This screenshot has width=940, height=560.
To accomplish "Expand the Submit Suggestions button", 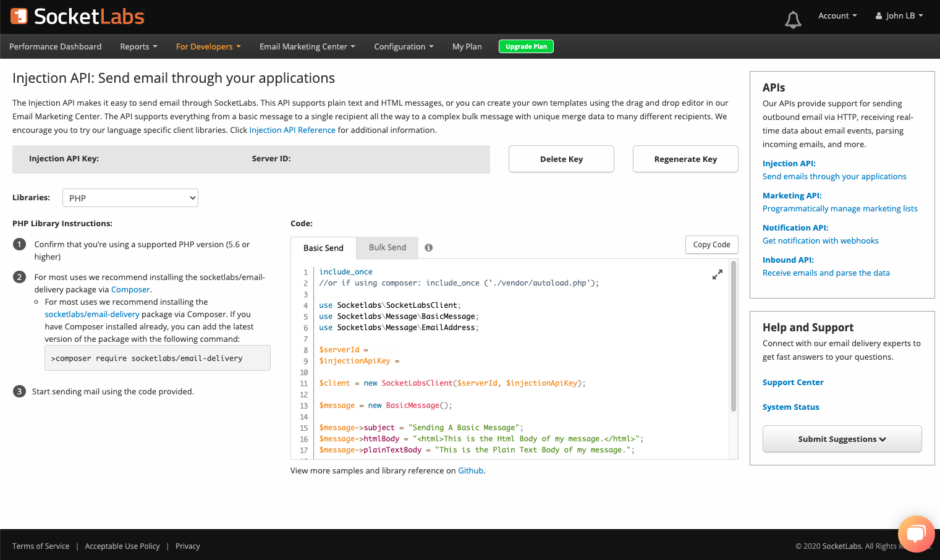I will (842, 439).
